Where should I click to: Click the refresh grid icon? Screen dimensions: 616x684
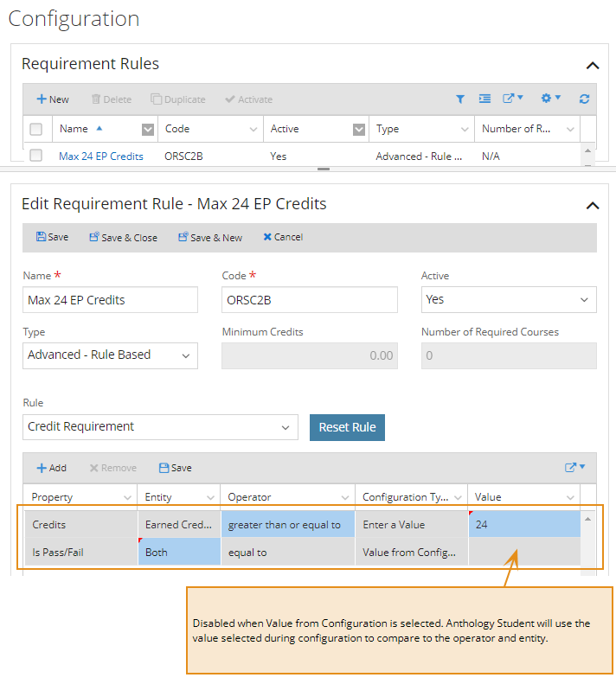[x=584, y=99]
